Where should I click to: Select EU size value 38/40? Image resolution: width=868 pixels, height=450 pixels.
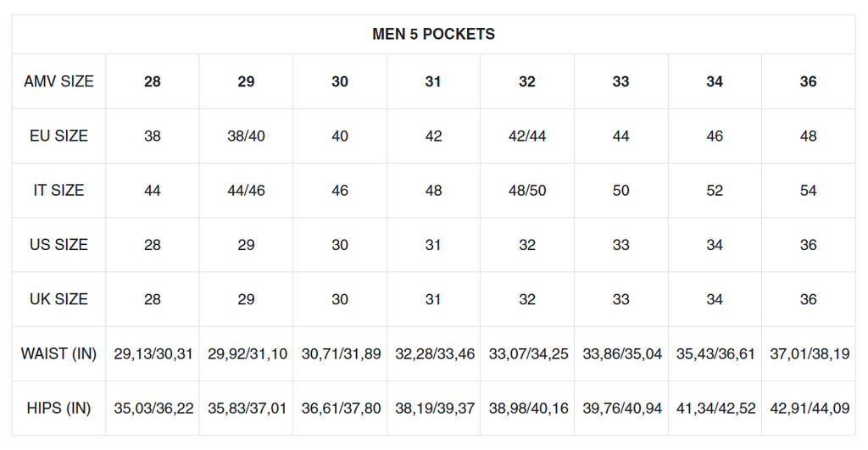coord(247,136)
